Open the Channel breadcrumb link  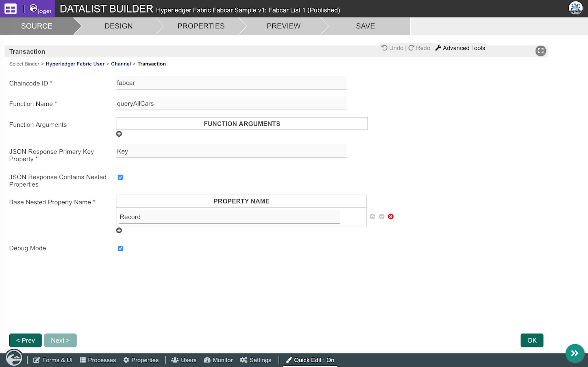[x=121, y=64]
